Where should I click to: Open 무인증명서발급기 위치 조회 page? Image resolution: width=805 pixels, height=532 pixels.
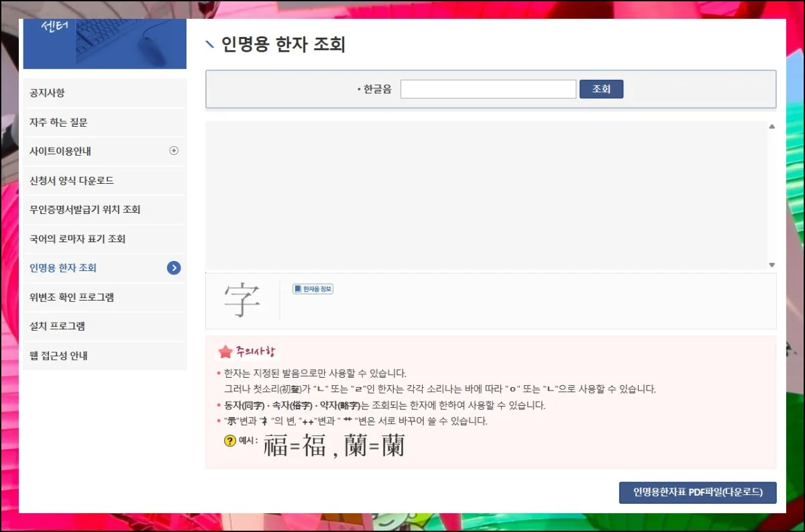[85, 209]
